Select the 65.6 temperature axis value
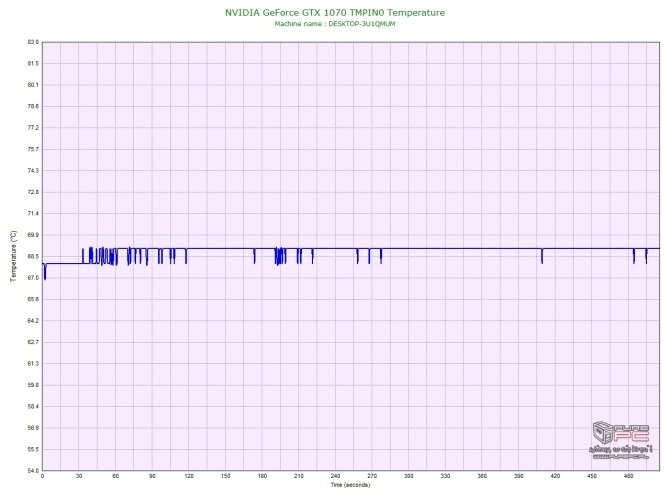This screenshot has height=502, width=670. [33, 299]
